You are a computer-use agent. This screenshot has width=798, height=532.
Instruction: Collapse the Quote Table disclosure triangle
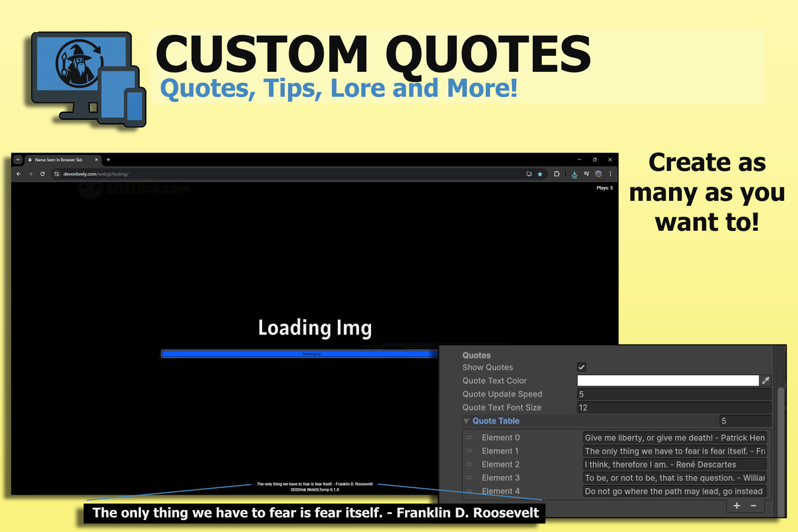click(465, 420)
